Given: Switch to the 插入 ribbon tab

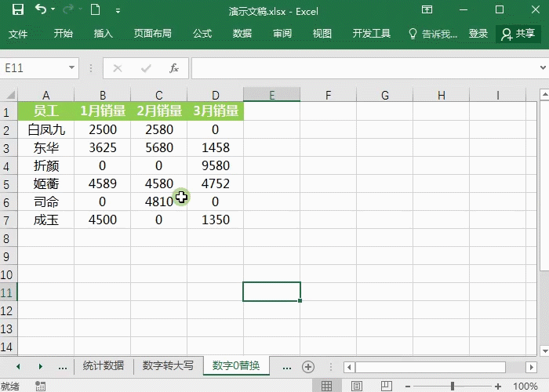Looking at the screenshot, I should point(104,33).
